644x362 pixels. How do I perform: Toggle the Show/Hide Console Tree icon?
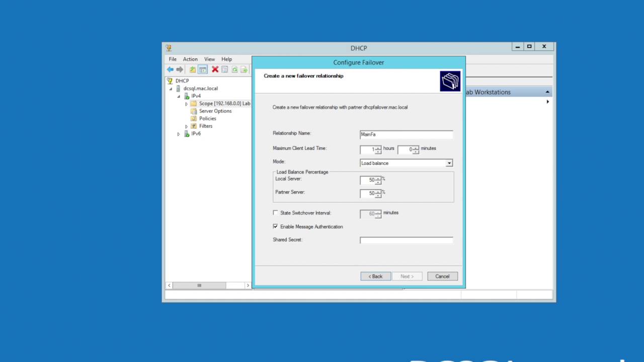coord(203,69)
